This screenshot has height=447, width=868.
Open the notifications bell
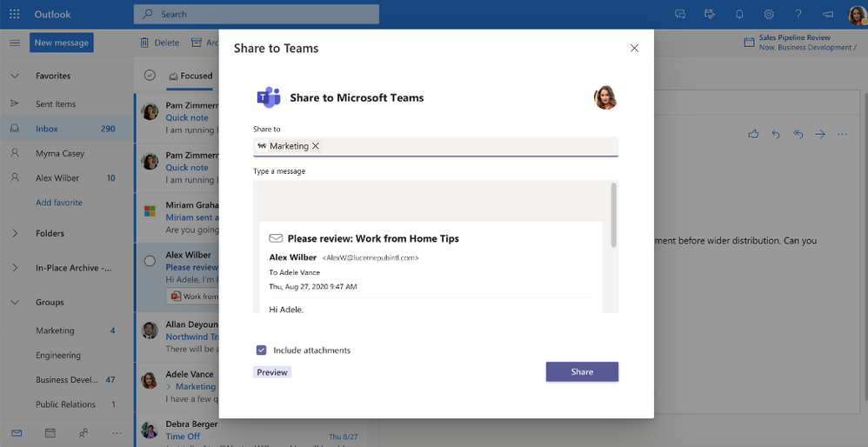739,14
